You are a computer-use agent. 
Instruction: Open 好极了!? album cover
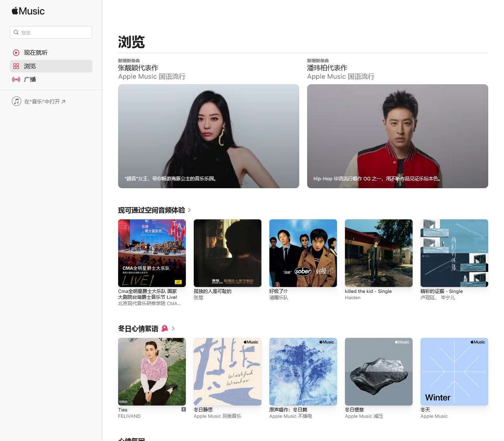pyautogui.click(x=303, y=253)
